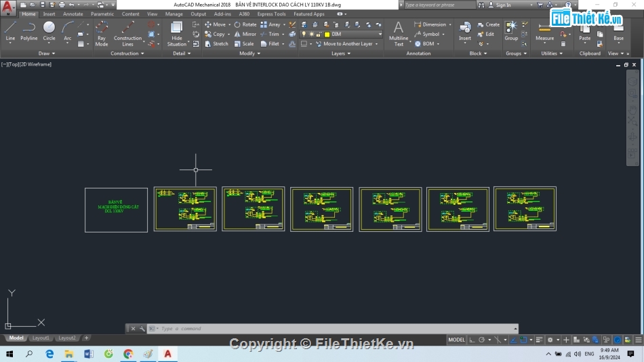This screenshot has height=362, width=644.
Task: Toggle Polar tracking in status bar
Action: click(x=482, y=340)
